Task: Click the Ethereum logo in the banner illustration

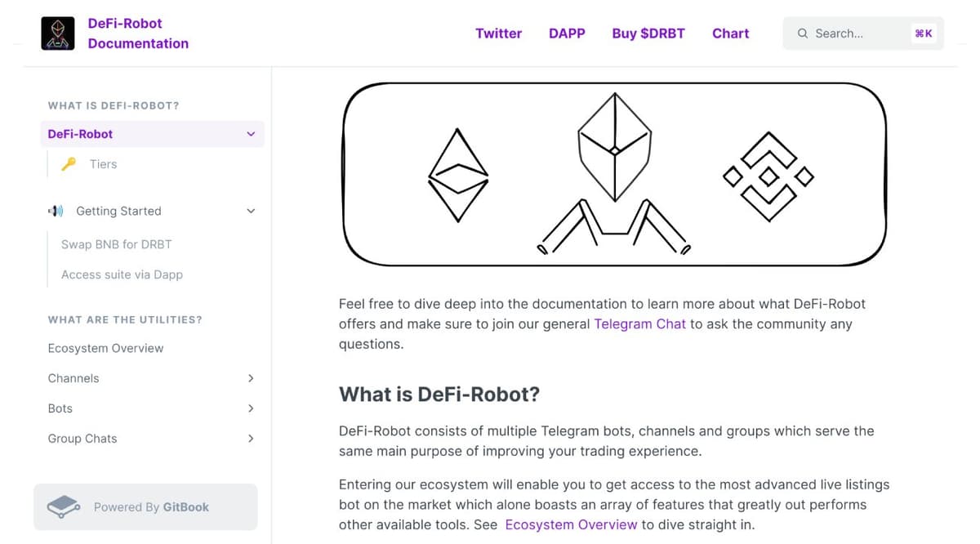Action: click(x=457, y=174)
